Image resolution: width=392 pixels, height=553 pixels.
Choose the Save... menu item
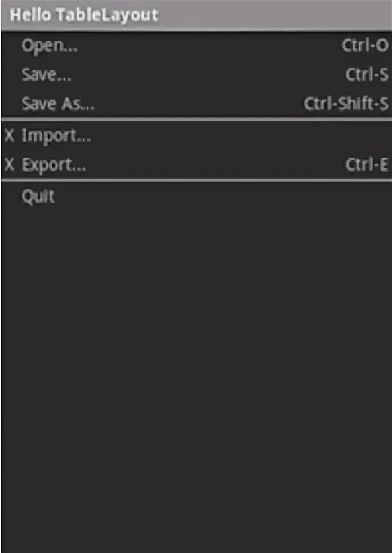coord(47,75)
